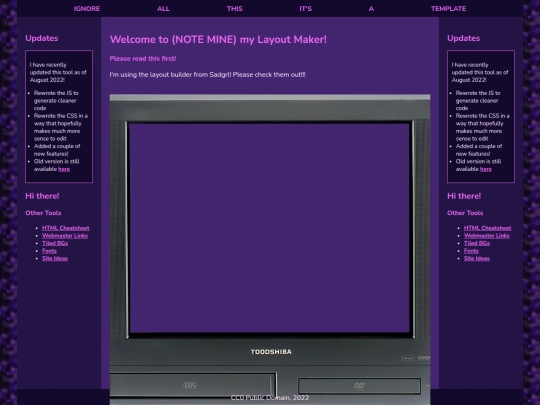Image resolution: width=540 pixels, height=405 pixels.
Task: Click 'Rewrote the CSS' bullet in right Updates box
Action: pos(483,127)
